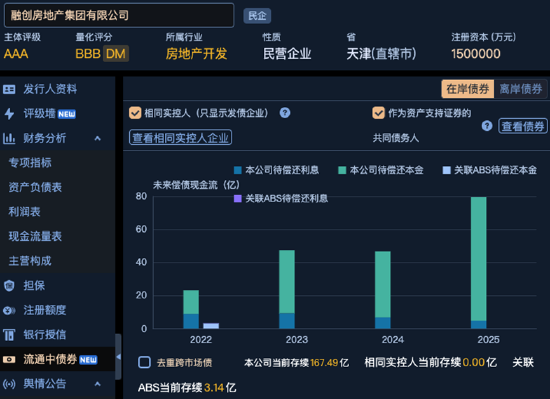The height and width of the screenshot is (399, 550).
Task: Click the 流通中债券 sidebar icon
Action: coord(9,359)
